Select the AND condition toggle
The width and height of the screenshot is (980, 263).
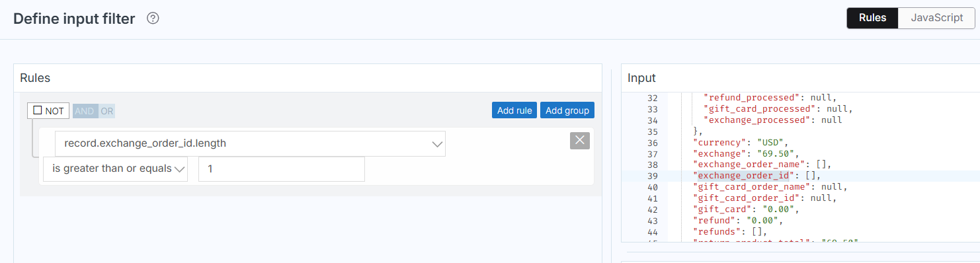85,111
